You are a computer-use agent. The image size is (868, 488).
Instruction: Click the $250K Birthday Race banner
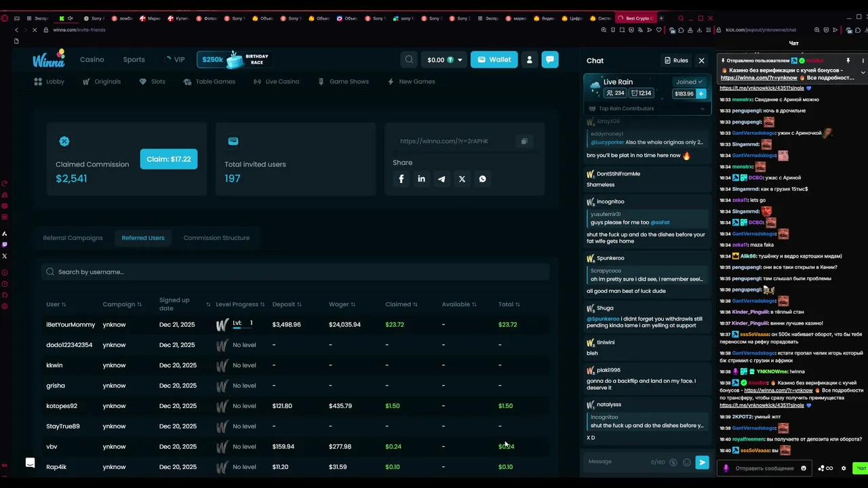[235, 60]
